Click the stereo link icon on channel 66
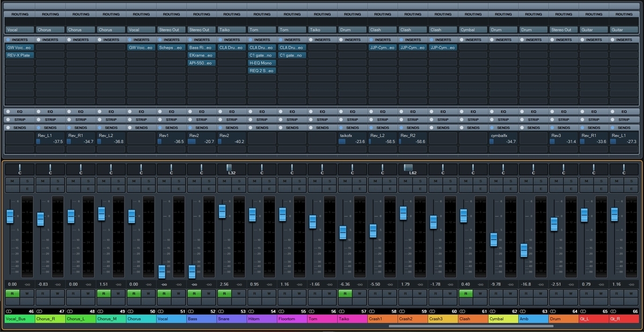Viewport: 644px width, 332px height. coord(613,311)
